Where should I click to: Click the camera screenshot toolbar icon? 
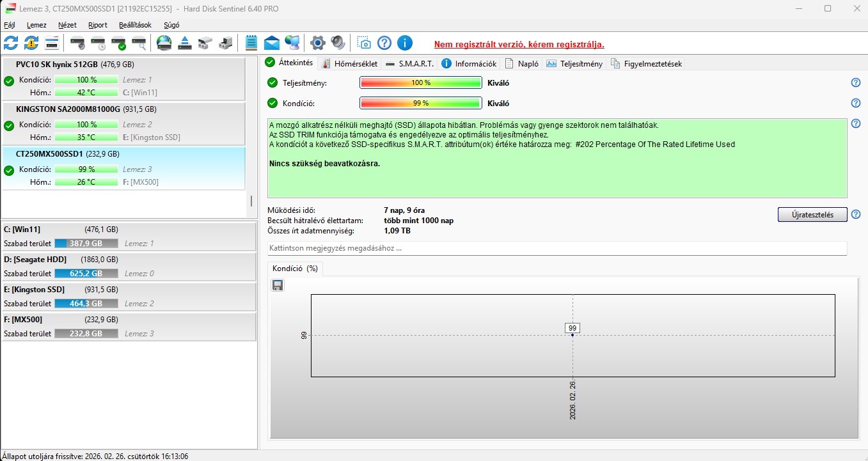[x=364, y=43]
